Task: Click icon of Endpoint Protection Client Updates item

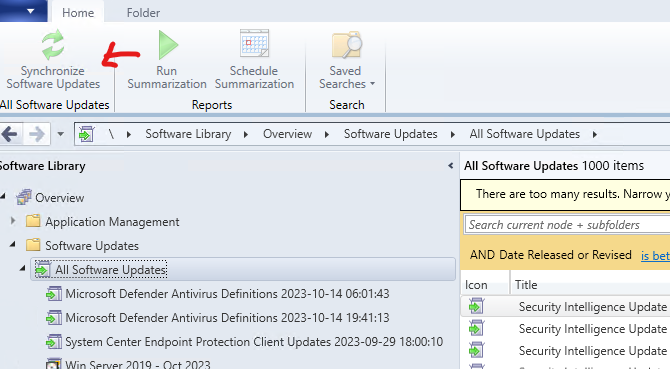Action: [x=54, y=342]
